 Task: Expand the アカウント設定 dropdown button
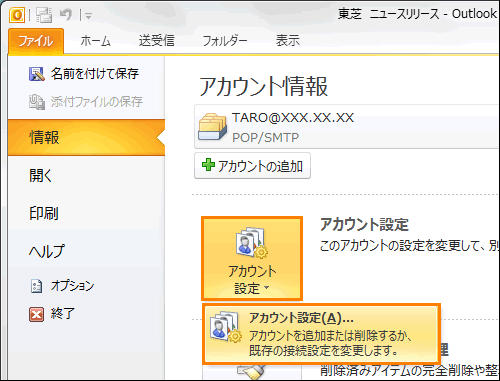[252, 258]
